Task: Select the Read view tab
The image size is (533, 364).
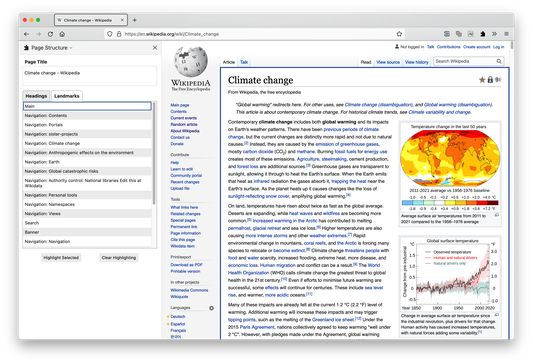Action: (366, 62)
